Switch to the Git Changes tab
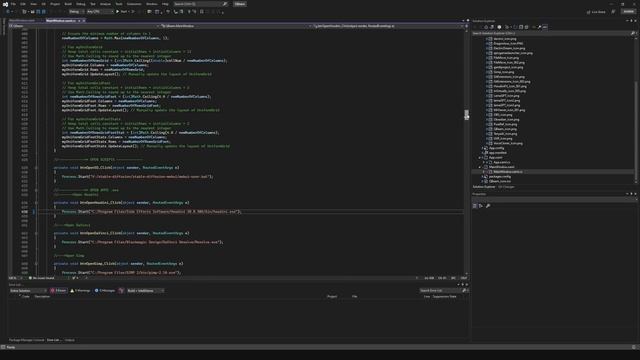This screenshot has height=360, width=640. pyautogui.click(x=506, y=187)
